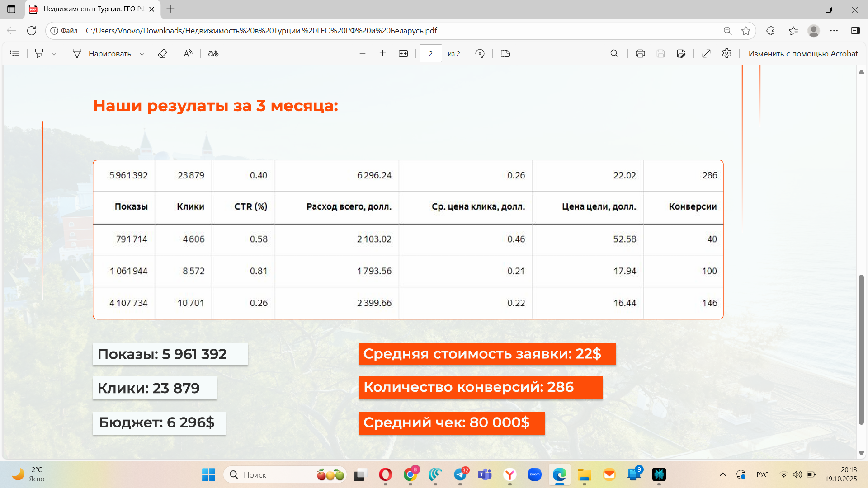
Task: Expand highlight color options dropdown
Action: tap(54, 54)
